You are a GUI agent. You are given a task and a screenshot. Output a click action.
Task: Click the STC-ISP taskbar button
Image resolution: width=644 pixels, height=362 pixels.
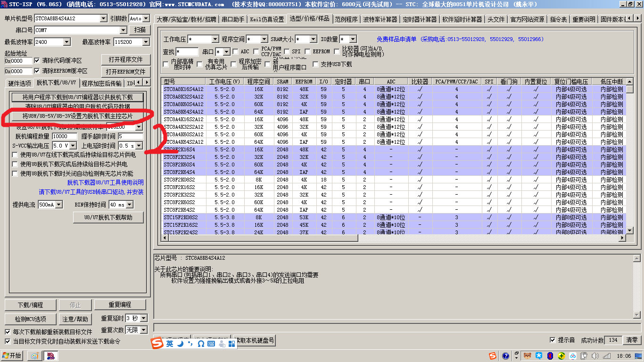(x=51, y=356)
